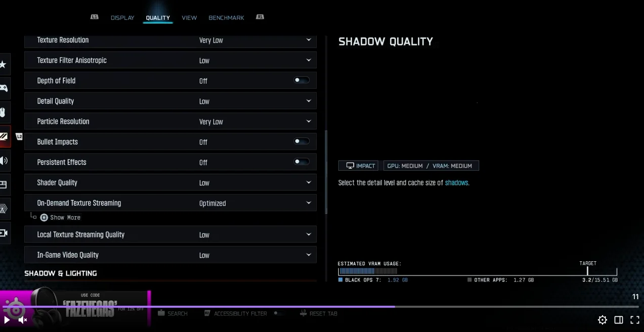The image size is (644, 332).
Task: Click the 3.2/15.51 GB value
Action: tap(600, 280)
